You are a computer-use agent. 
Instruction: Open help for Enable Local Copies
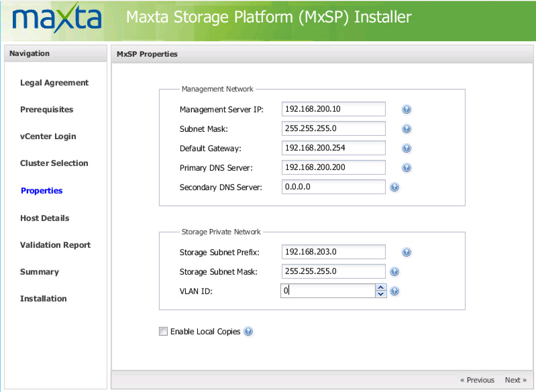point(248,331)
